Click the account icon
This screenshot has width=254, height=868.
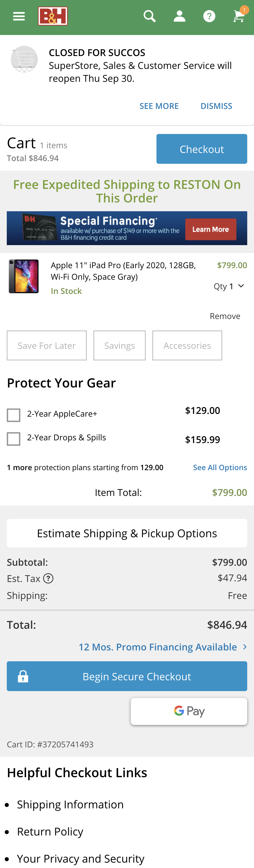(179, 16)
